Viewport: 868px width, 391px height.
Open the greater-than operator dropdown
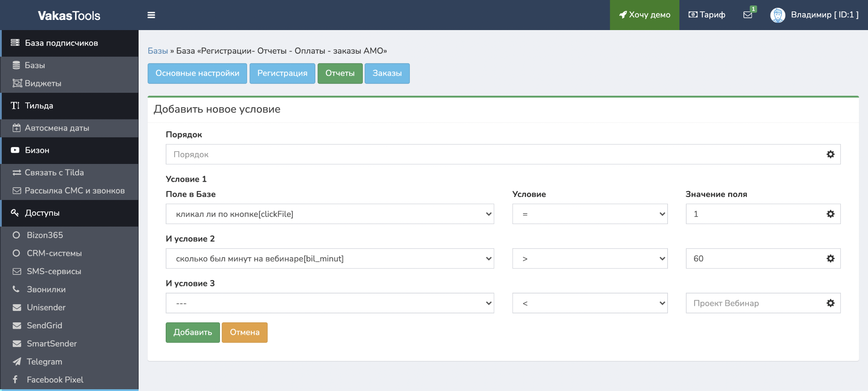coord(590,259)
